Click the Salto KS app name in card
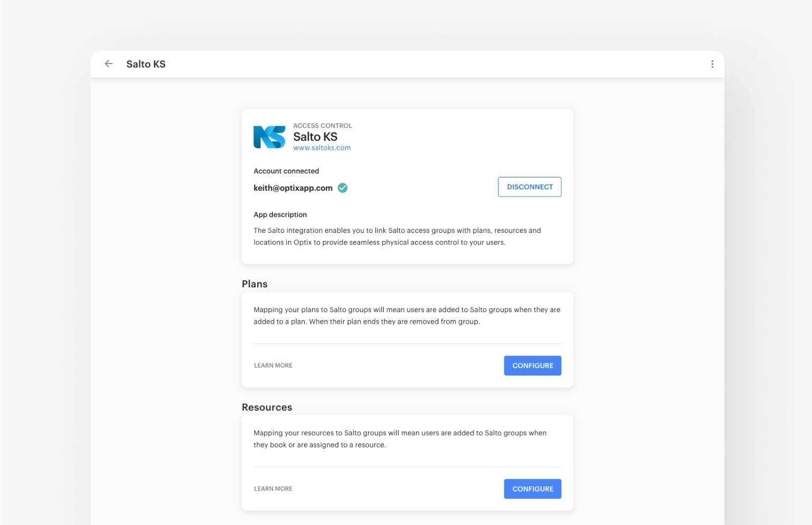This screenshot has height=525, width=812. pyautogui.click(x=315, y=137)
